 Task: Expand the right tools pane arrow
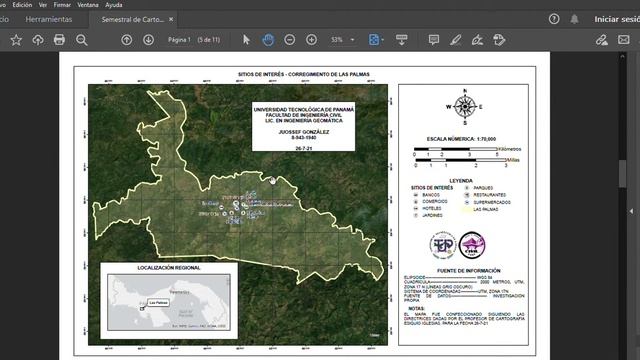(x=631, y=211)
